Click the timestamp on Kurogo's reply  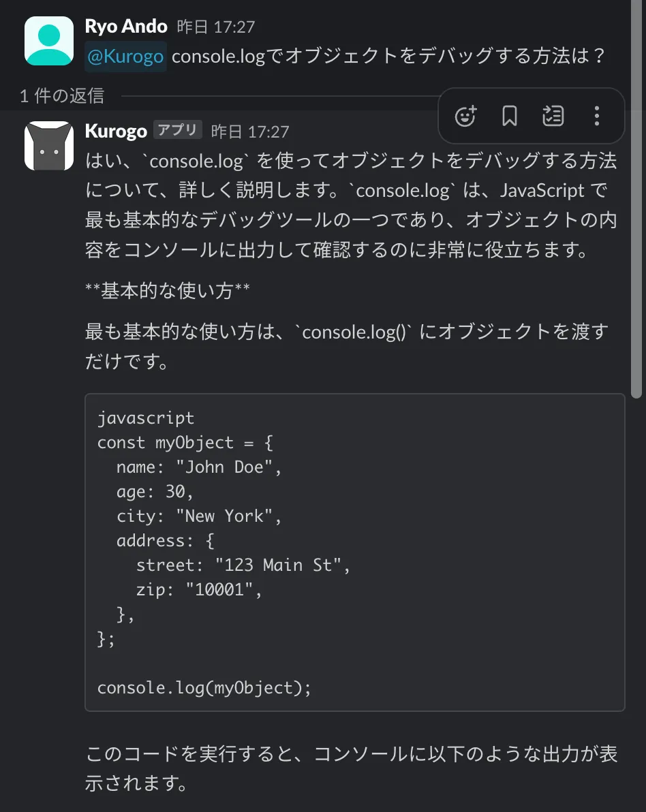[249, 131]
